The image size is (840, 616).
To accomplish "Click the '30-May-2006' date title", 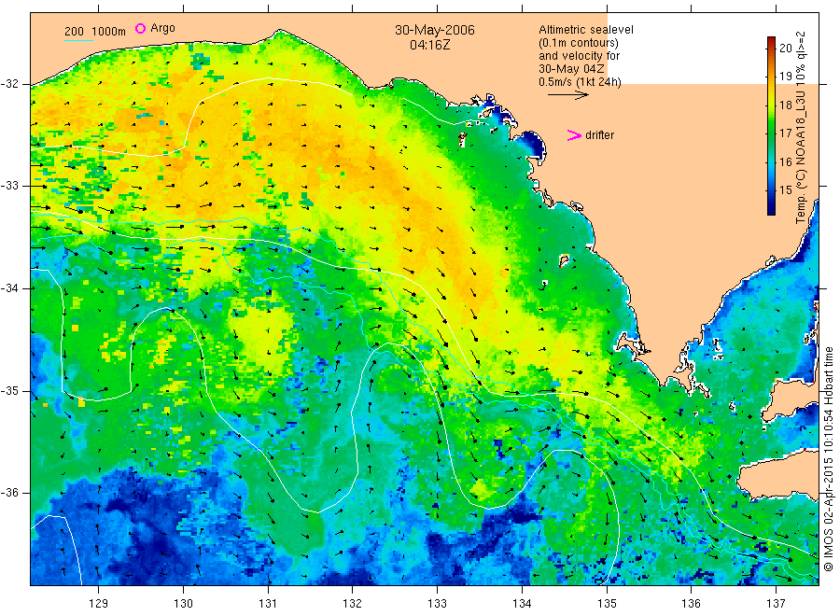I will [434, 30].
